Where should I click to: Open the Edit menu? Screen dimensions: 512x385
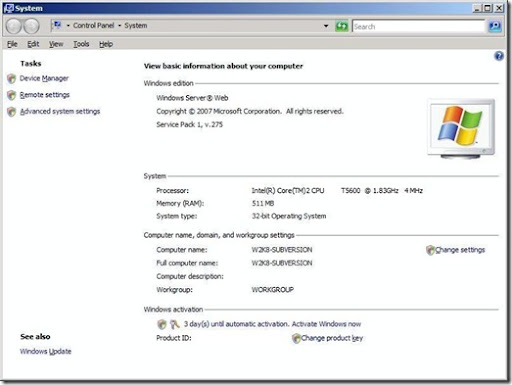(33, 44)
